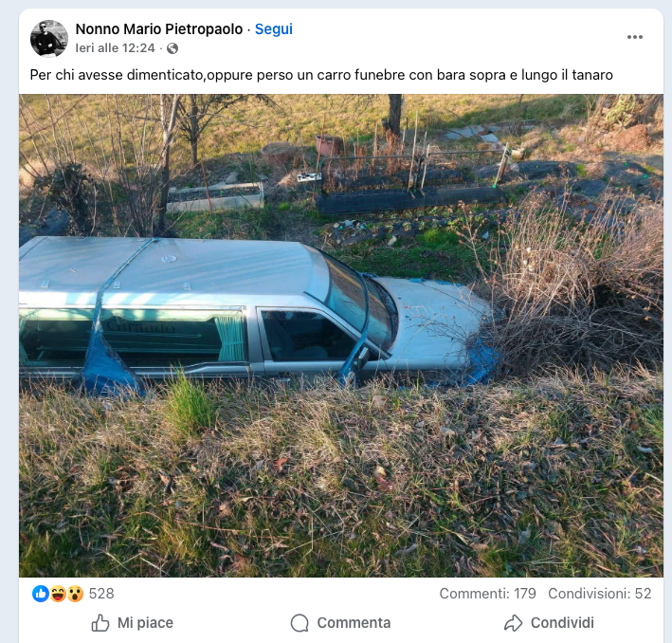Screen dimensions: 672x643
Task: Open the three-dots post options menu
Action: (634, 37)
